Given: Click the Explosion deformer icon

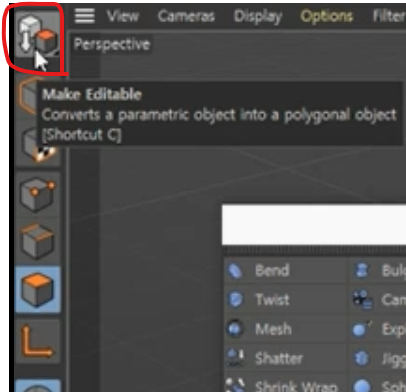Looking at the screenshot, I should pyautogui.click(x=361, y=329).
